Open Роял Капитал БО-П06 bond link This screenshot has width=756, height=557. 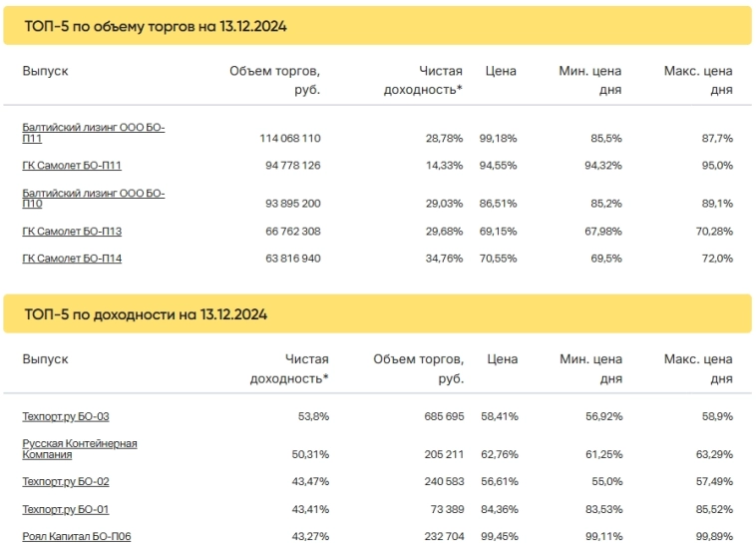[x=77, y=537]
